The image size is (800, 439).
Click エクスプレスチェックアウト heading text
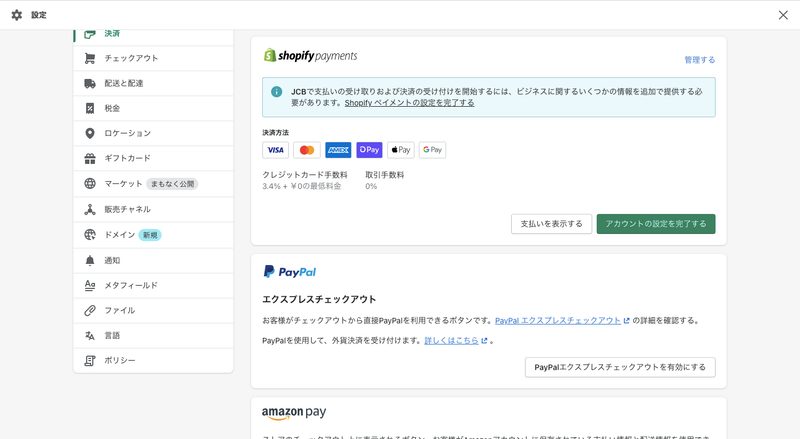319,299
